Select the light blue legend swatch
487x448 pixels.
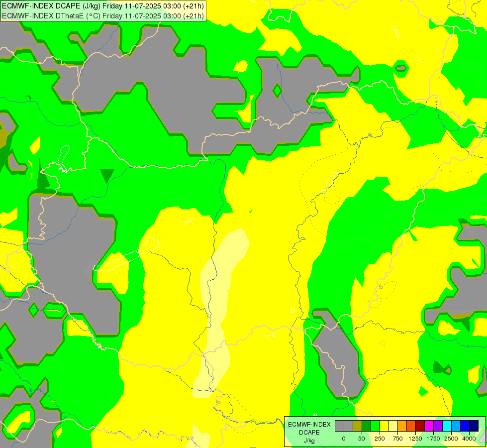[x=456, y=426]
